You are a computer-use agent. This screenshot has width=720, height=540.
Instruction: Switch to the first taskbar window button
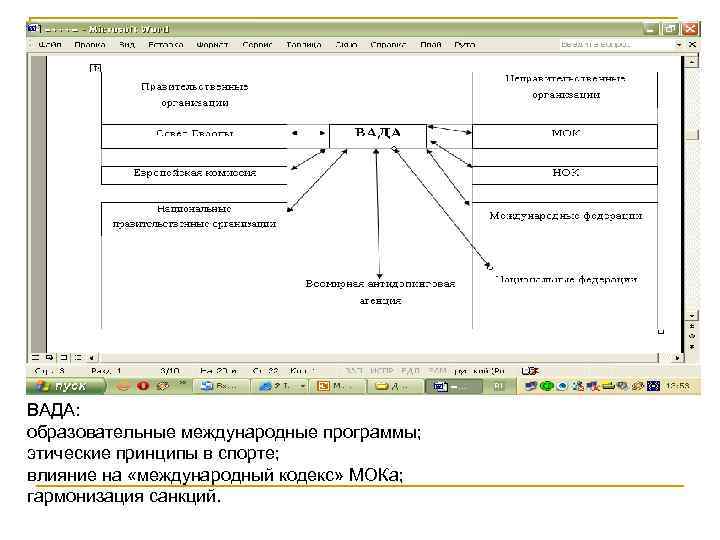[x=221, y=387]
